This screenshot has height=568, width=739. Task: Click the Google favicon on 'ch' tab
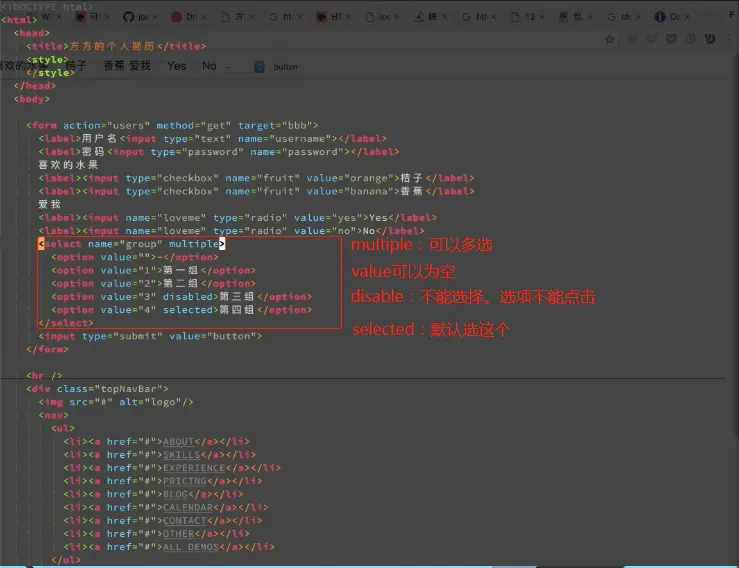pyautogui.click(x=612, y=17)
